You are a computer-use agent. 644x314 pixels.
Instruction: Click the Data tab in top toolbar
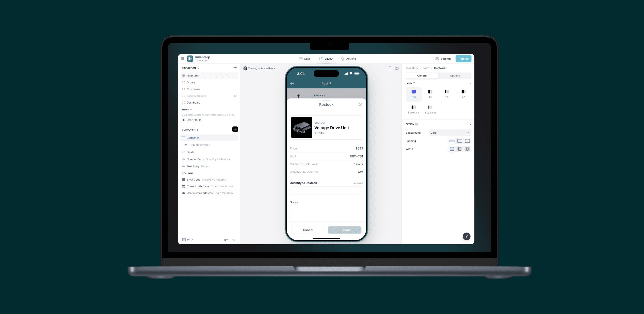(304, 59)
